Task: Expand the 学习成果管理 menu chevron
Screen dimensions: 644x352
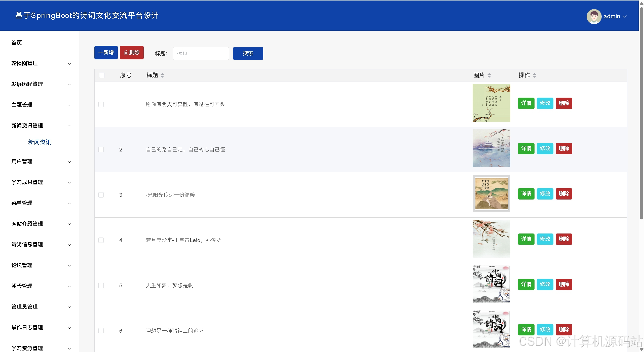Action: [x=70, y=182]
